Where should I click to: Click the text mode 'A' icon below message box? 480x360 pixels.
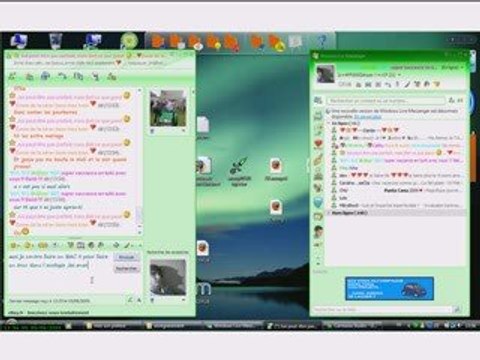[x=138, y=300]
